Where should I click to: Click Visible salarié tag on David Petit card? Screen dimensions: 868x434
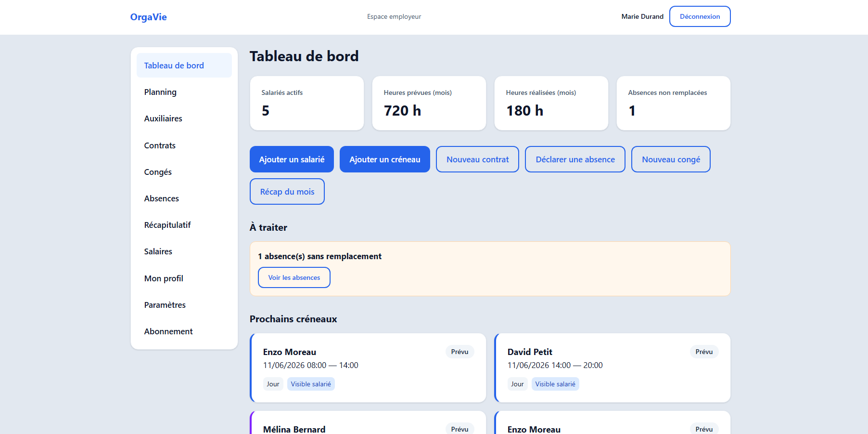click(555, 384)
